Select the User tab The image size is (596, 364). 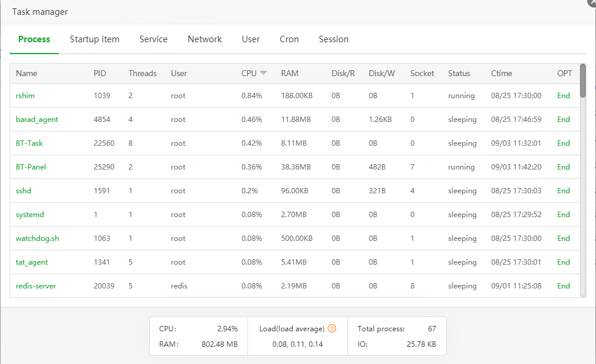click(x=250, y=39)
